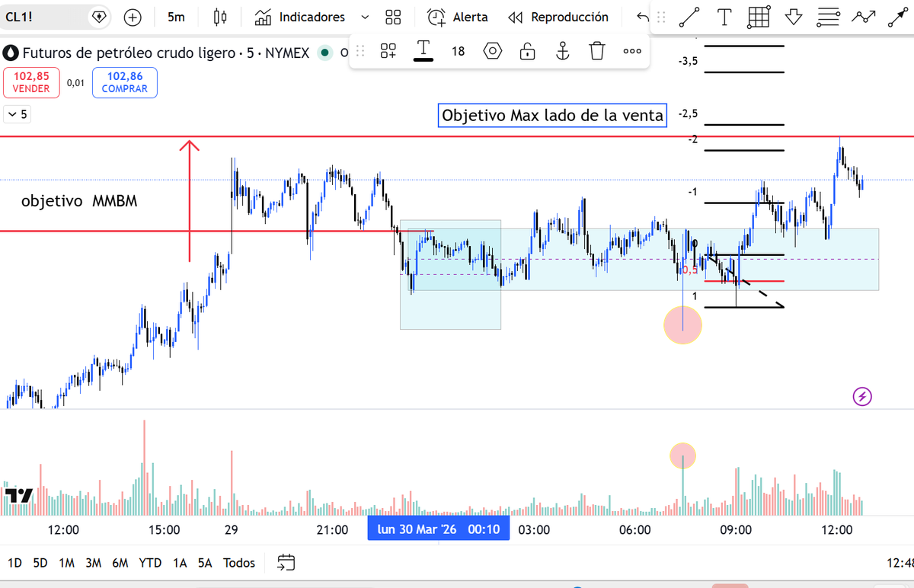914x588 pixels.
Task: Pin the drawing using the anchor icon
Action: click(561, 51)
